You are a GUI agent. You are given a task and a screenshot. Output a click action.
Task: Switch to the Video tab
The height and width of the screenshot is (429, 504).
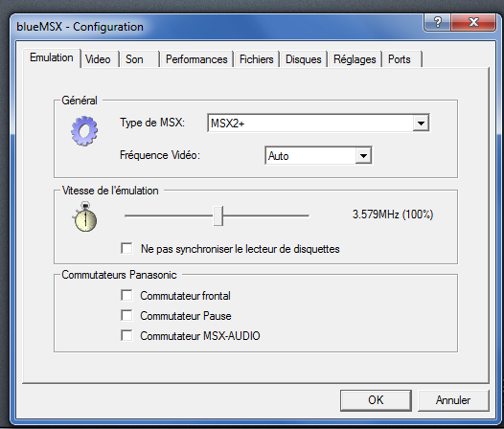click(x=98, y=59)
